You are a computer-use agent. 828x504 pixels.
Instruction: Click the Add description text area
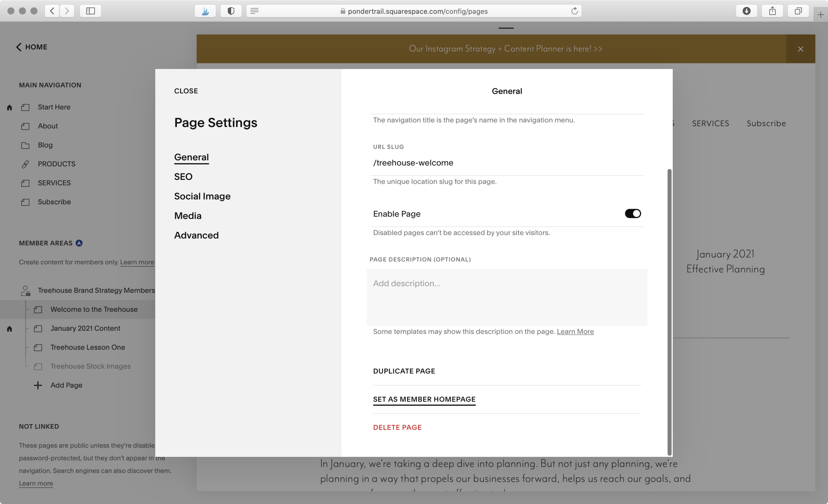click(507, 297)
